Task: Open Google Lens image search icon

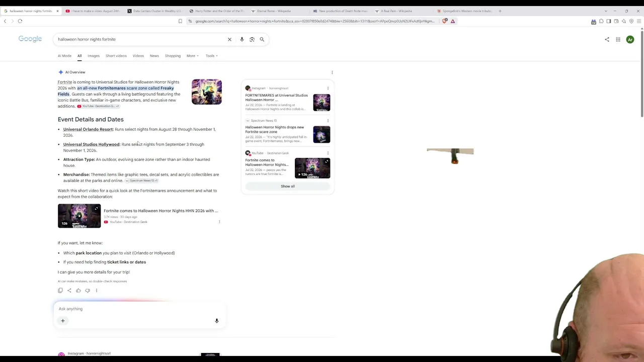Action: pyautogui.click(x=252, y=39)
